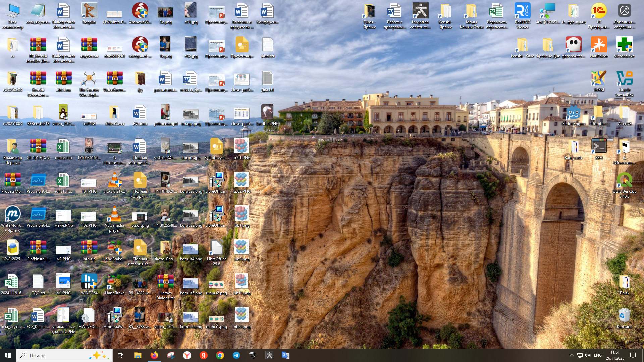644x362 pixels.
Task: Select the JOSM desktop shortcut
Action: click(599, 80)
